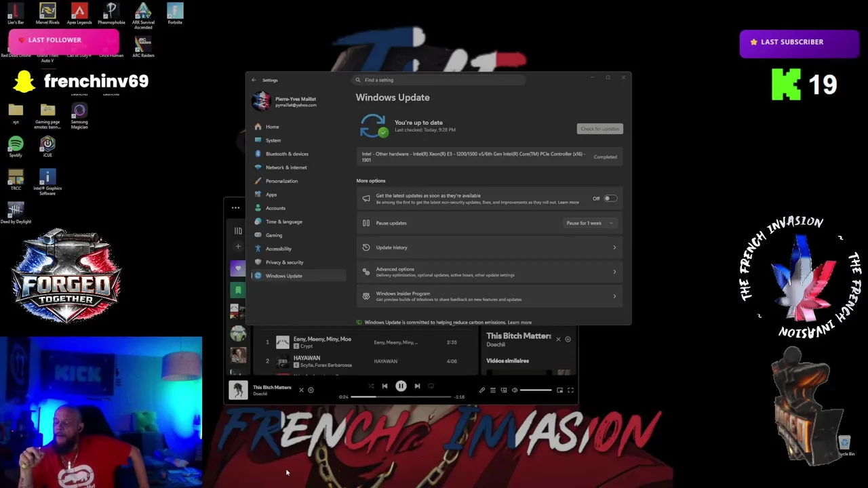Open iCUE desktop shortcut
This screenshot has height=488, width=868.
[47, 146]
